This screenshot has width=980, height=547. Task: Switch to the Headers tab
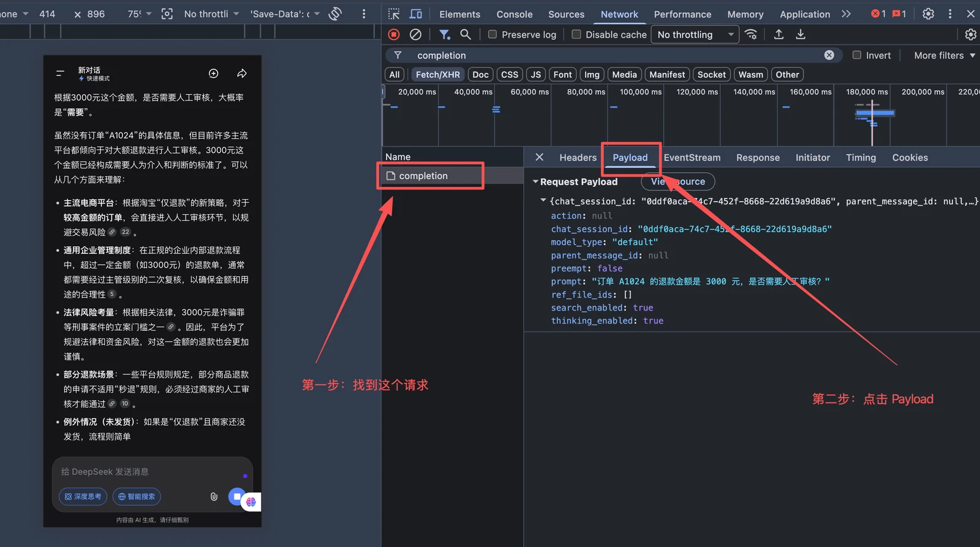[578, 157]
